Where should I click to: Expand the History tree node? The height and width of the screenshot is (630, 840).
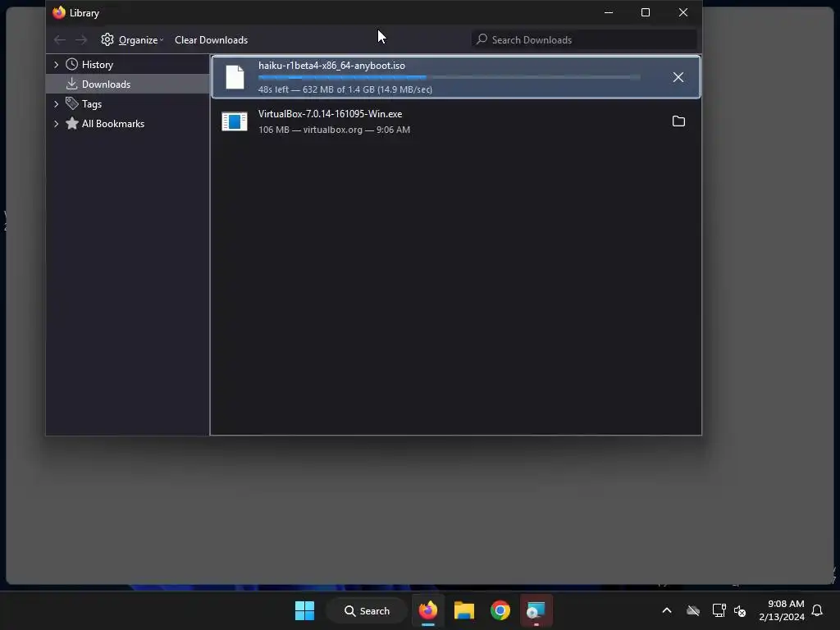click(x=57, y=64)
